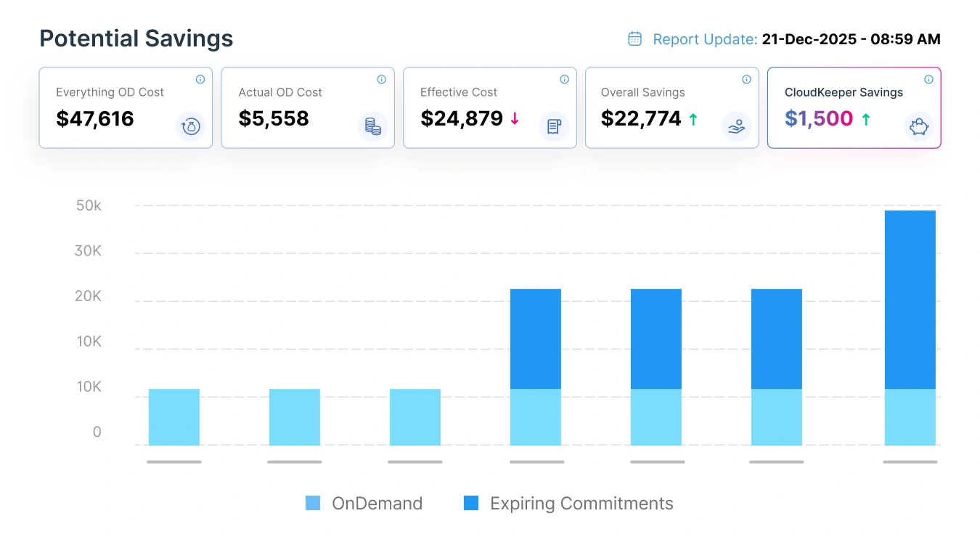Click the piggy bank icon on CloudKeeper Savings card
Screen dimensions: 980x537
pyautogui.click(x=919, y=126)
